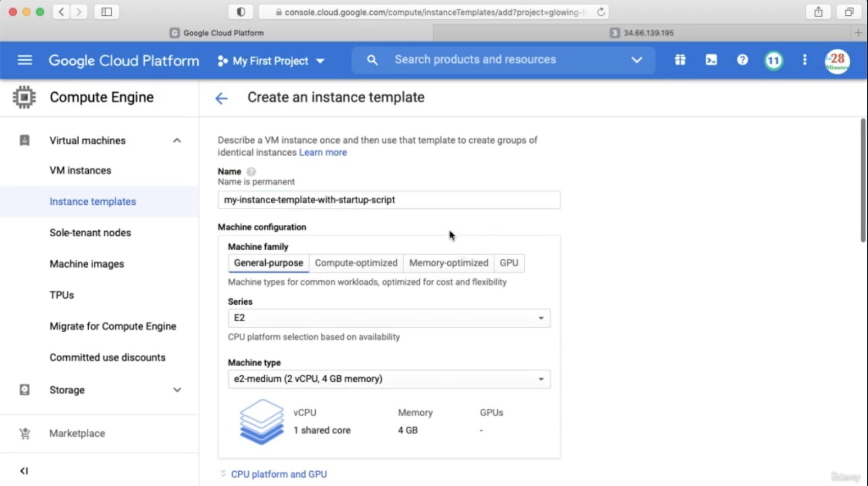This screenshot has height=486, width=868.
Task: Open My First Project selector
Action: [271, 61]
